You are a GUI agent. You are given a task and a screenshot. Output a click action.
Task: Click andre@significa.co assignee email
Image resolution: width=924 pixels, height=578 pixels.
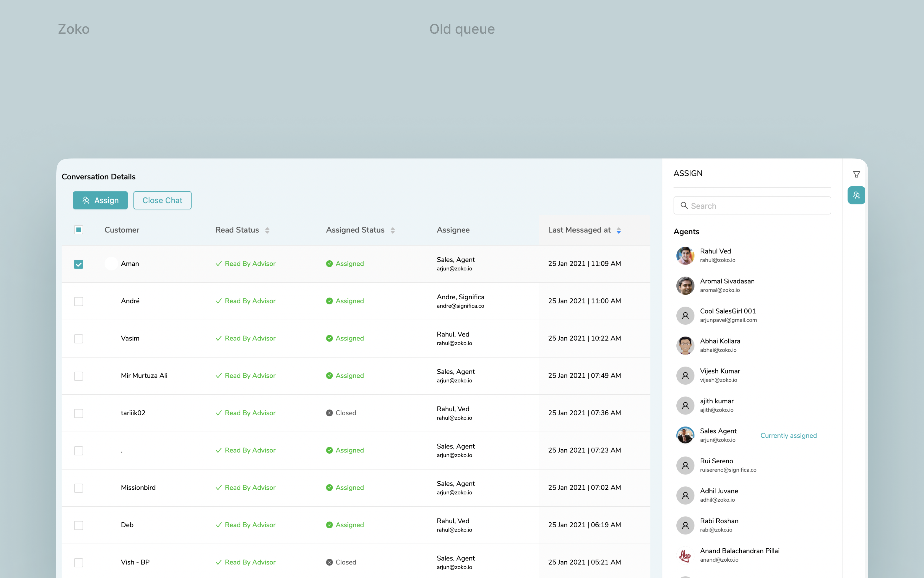pos(460,306)
